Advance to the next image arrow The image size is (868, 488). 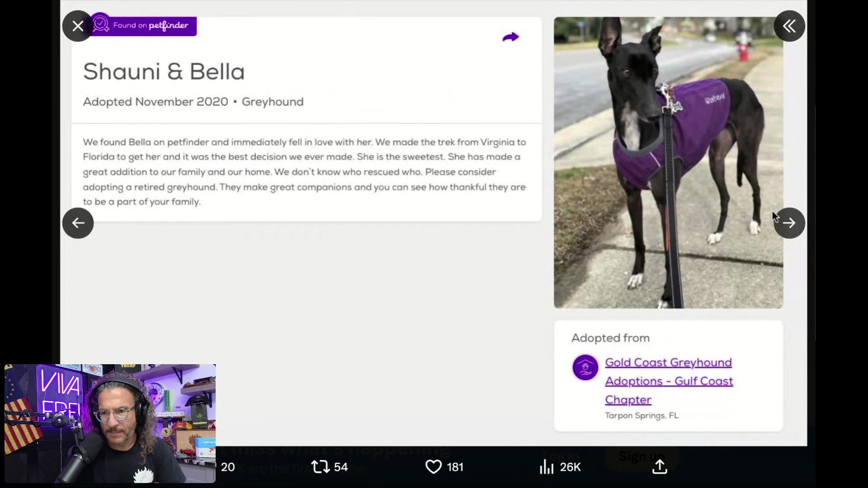click(789, 223)
